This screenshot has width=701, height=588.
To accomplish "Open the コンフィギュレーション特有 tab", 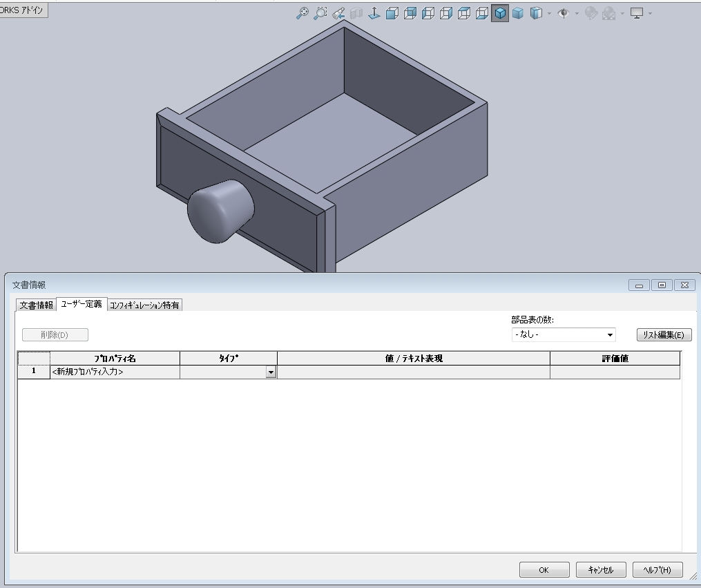I will (x=144, y=305).
